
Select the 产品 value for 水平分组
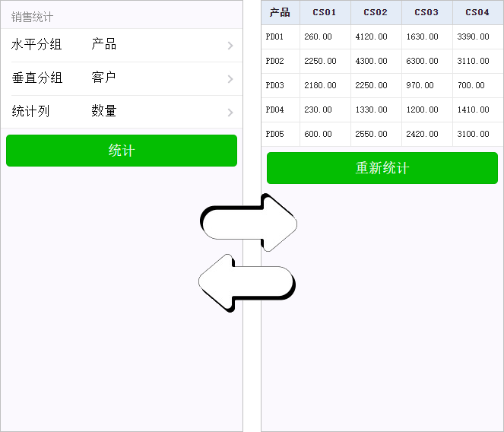104,45
